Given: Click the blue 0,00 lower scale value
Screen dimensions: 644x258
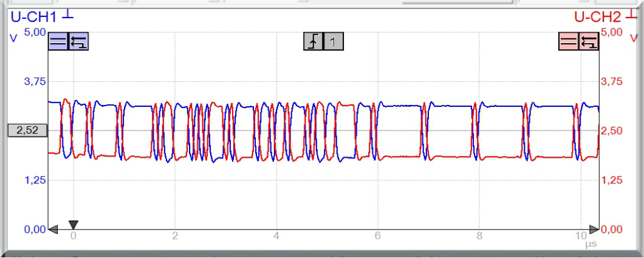Looking at the screenshot, I should pos(35,229).
